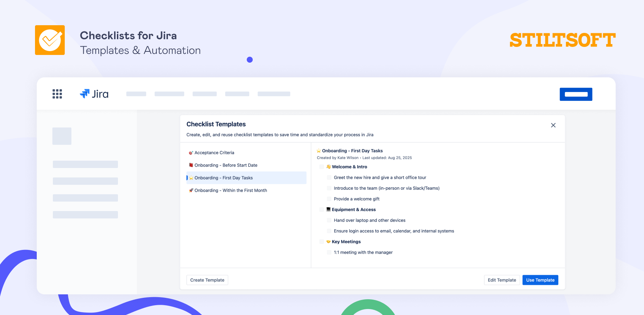Close the Checklist Templates dialog
Viewport: 644px width, 315px height.
(553, 125)
